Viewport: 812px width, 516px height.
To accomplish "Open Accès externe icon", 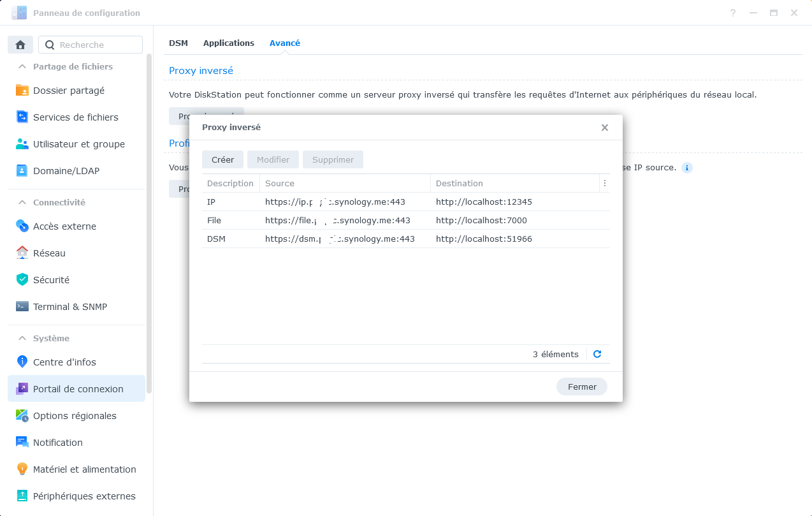I will (22, 226).
